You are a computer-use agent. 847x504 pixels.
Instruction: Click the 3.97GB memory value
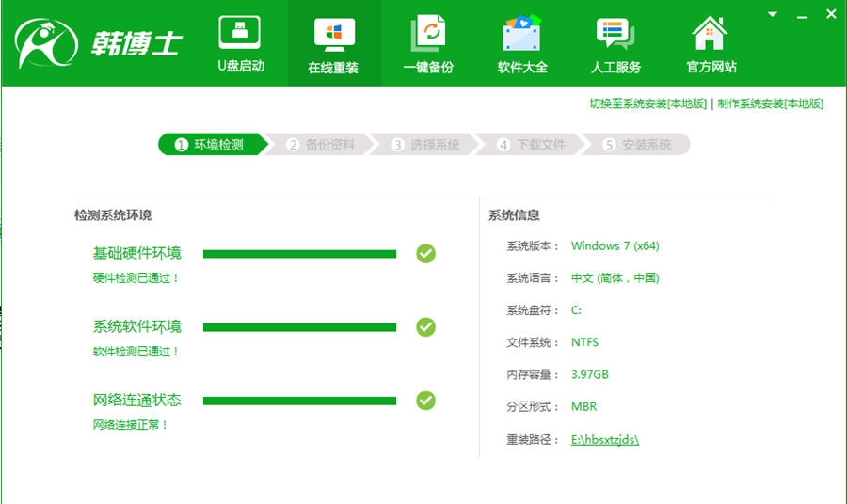click(x=590, y=374)
